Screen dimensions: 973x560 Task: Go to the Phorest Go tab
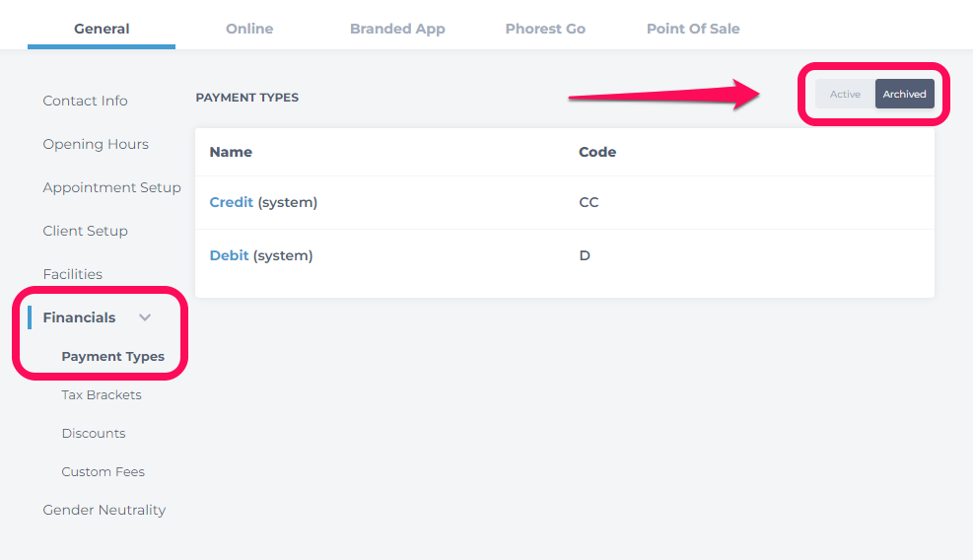click(x=545, y=29)
